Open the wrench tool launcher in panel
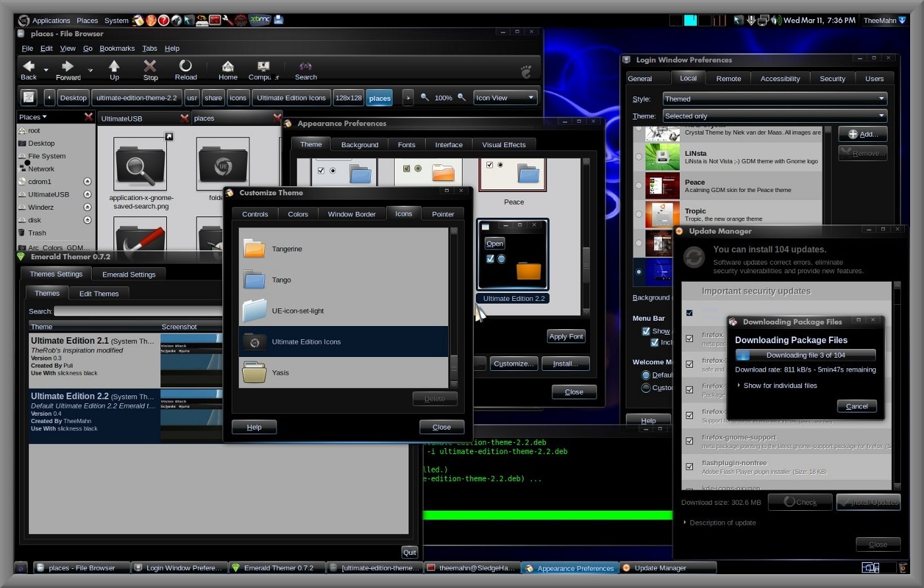The image size is (924, 588). point(228,20)
